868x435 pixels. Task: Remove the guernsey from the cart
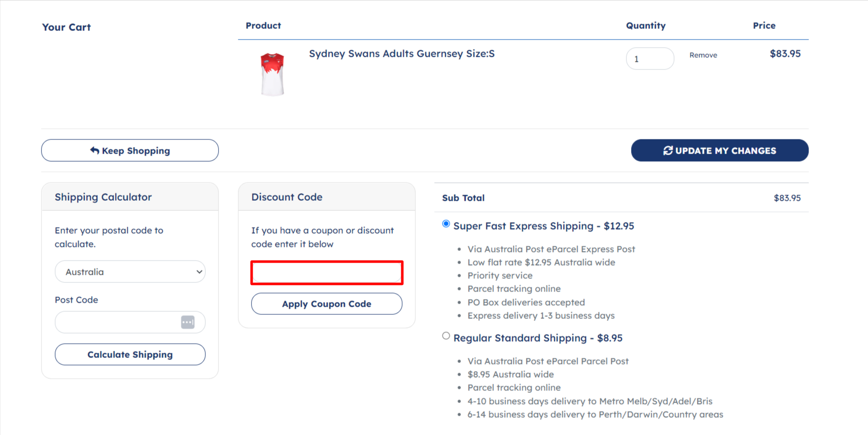(x=703, y=55)
